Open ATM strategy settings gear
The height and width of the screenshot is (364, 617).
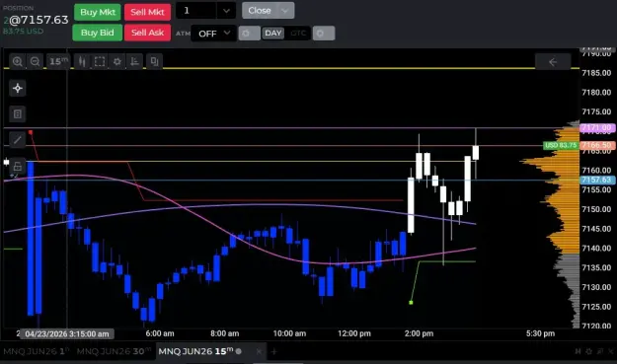[250, 34]
